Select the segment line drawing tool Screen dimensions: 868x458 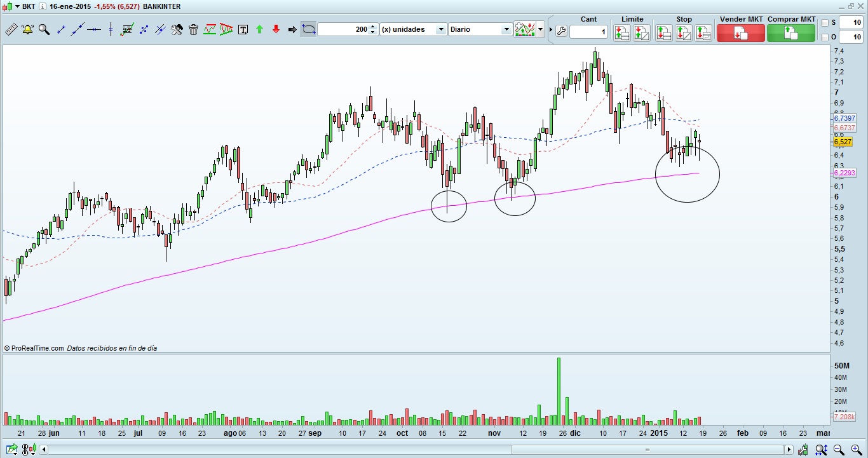coord(62,29)
